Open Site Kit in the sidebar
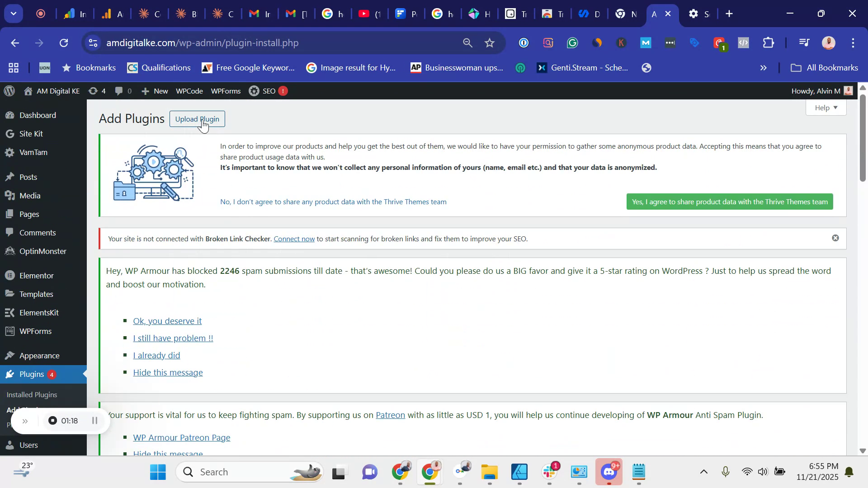Viewport: 868px width, 488px height. click(32, 133)
